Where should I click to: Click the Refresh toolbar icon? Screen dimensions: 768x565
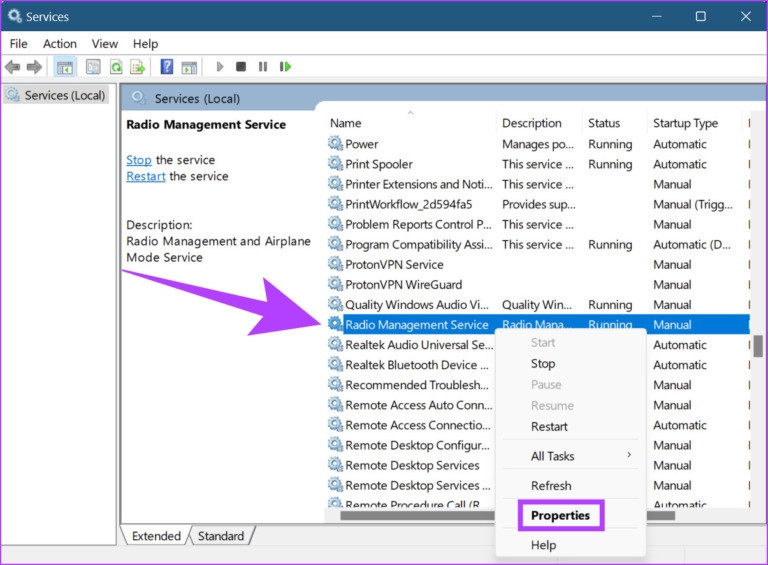point(116,67)
